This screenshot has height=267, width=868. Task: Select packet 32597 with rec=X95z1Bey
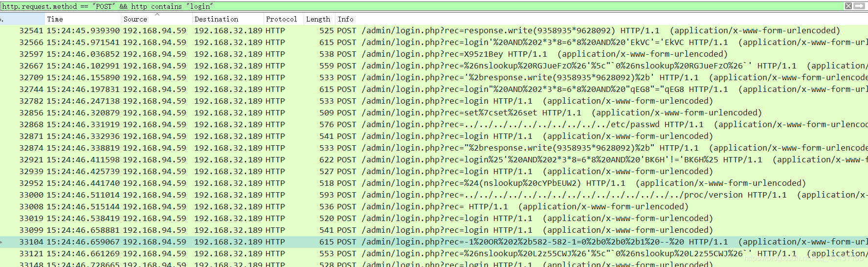click(x=434, y=54)
